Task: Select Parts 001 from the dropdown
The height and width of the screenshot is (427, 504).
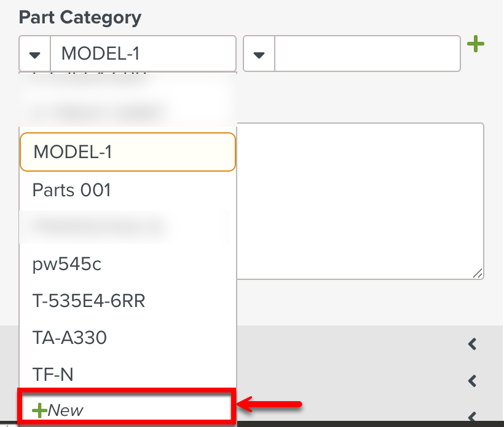Action: [127, 190]
